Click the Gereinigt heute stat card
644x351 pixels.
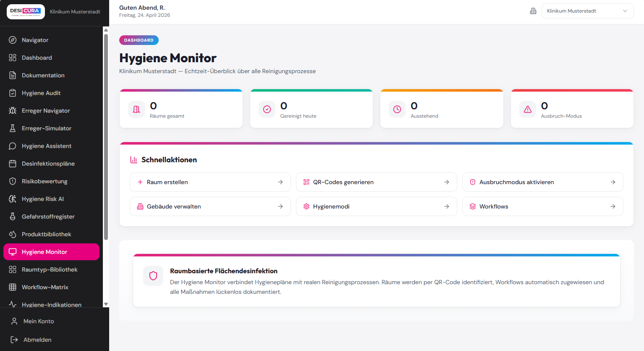coord(312,108)
